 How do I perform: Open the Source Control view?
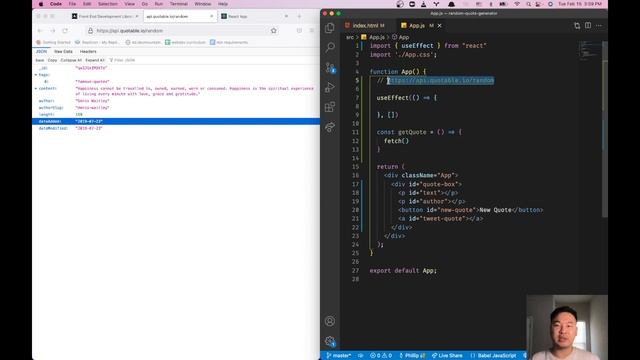330,67
